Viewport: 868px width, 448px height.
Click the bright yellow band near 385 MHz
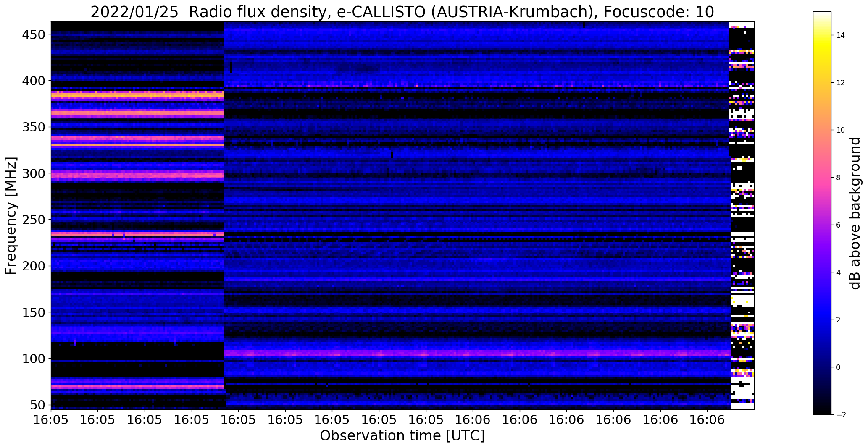point(137,95)
